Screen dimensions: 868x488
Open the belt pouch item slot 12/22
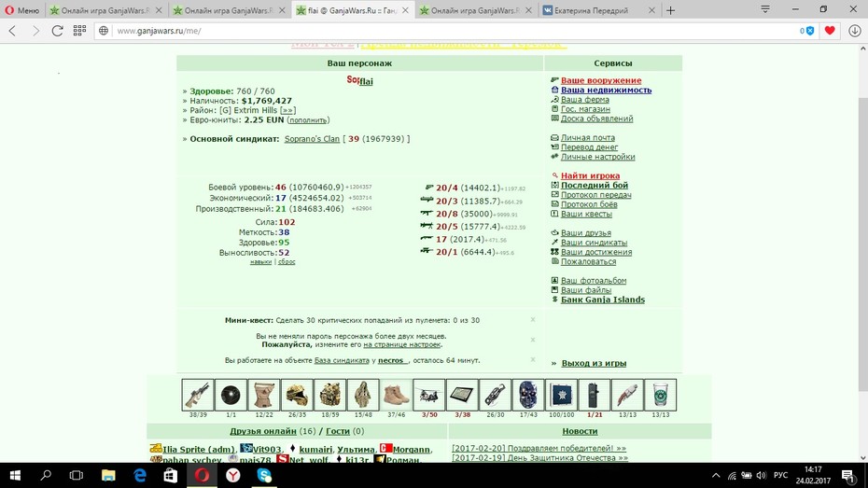click(264, 395)
